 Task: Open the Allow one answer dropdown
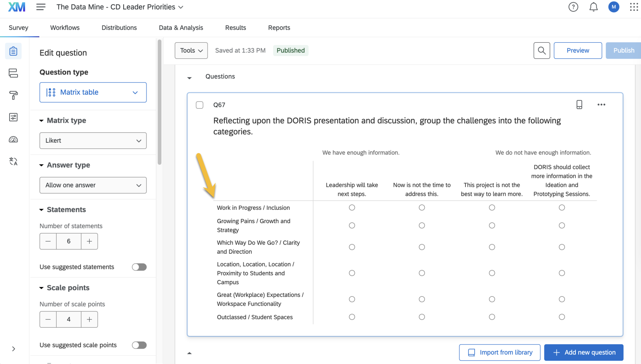93,185
